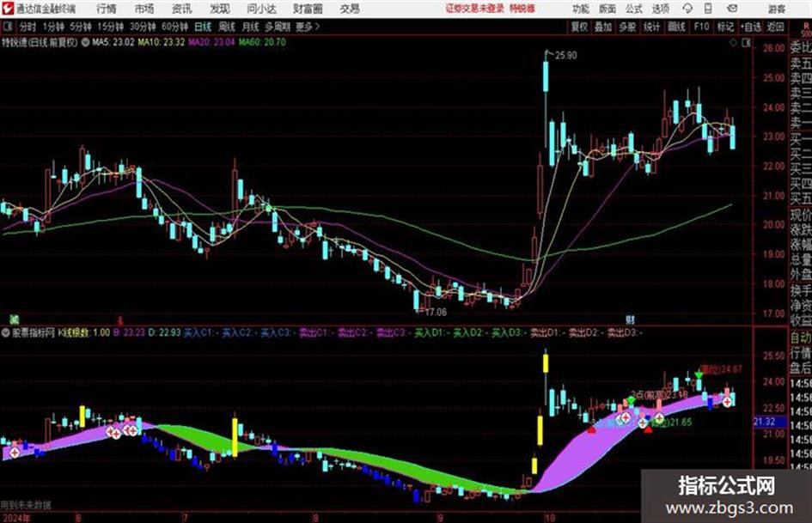Expand the main chart indicator dropdown circle
The height and width of the screenshot is (523, 812).
[85, 42]
